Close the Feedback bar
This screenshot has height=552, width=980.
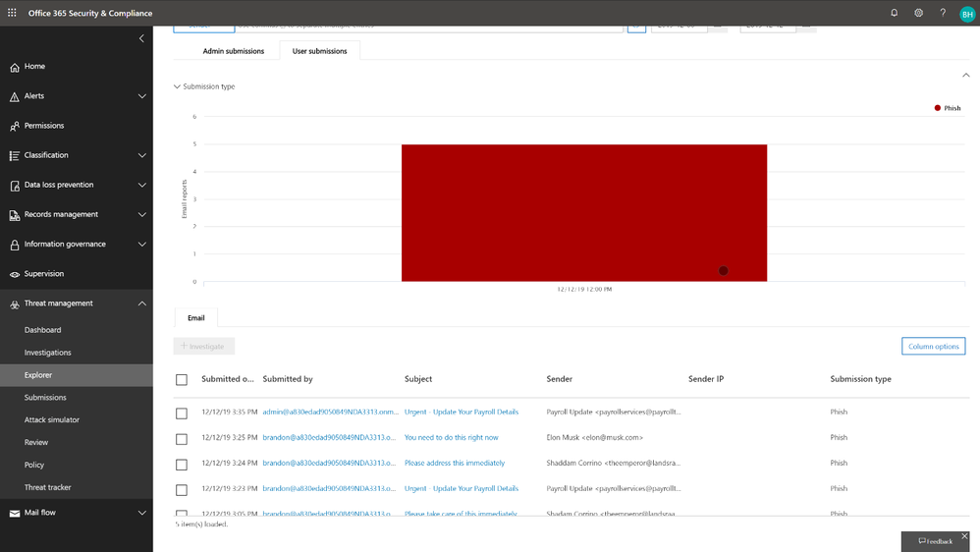pos(964,536)
